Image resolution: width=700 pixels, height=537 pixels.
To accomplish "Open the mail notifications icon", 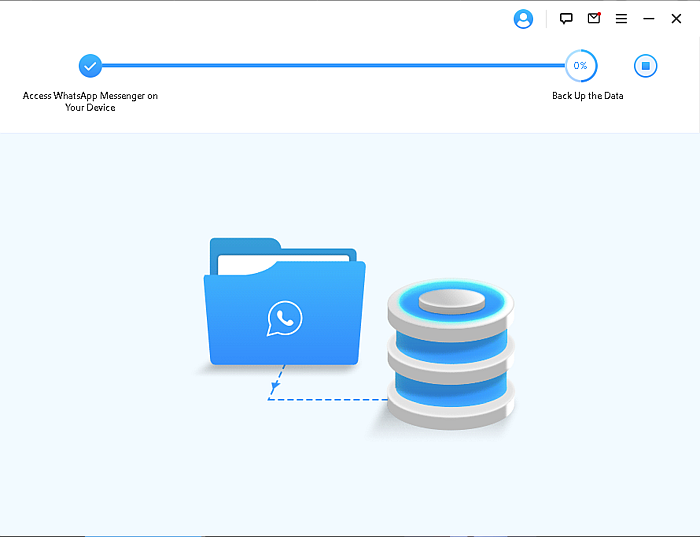I will click(594, 18).
